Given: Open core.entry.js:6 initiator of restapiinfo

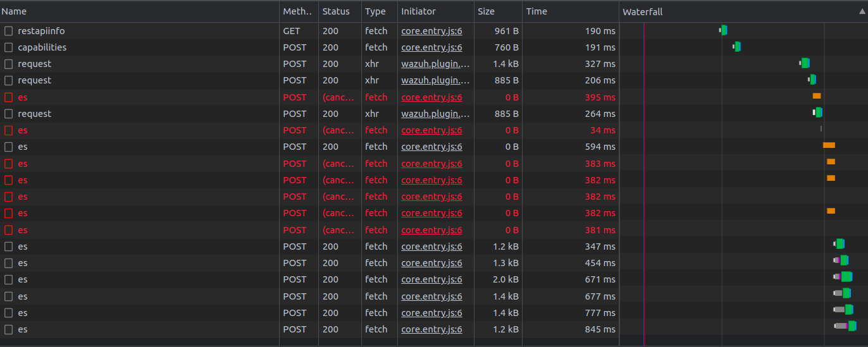Looking at the screenshot, I should point(431,31).
